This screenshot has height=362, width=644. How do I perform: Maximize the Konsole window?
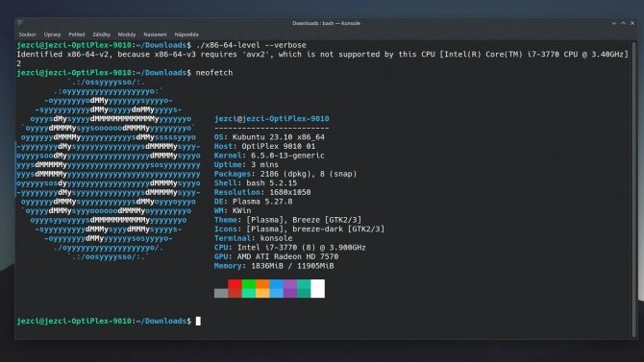[x=623, y=23]
